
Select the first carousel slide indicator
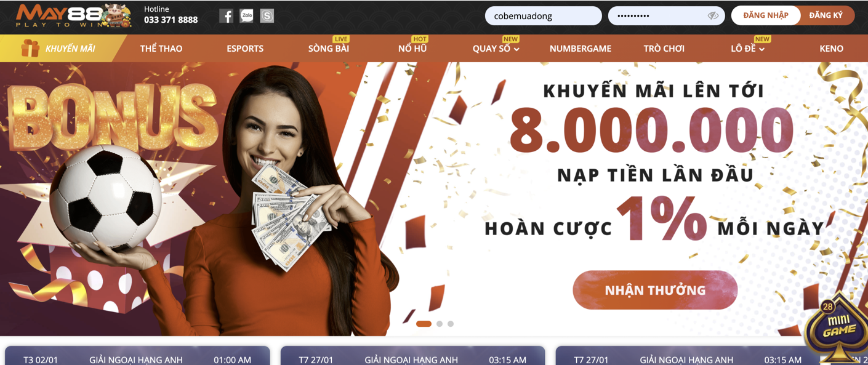coord(424,324)
